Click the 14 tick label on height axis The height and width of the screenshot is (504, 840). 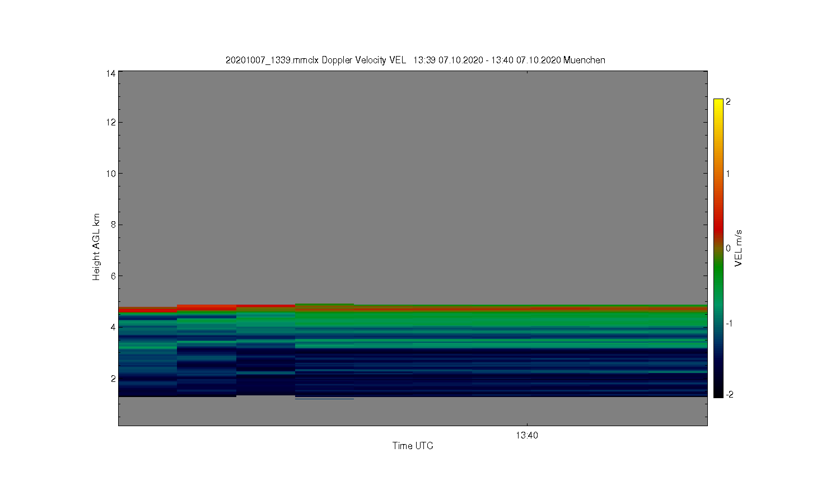(110, 73)
